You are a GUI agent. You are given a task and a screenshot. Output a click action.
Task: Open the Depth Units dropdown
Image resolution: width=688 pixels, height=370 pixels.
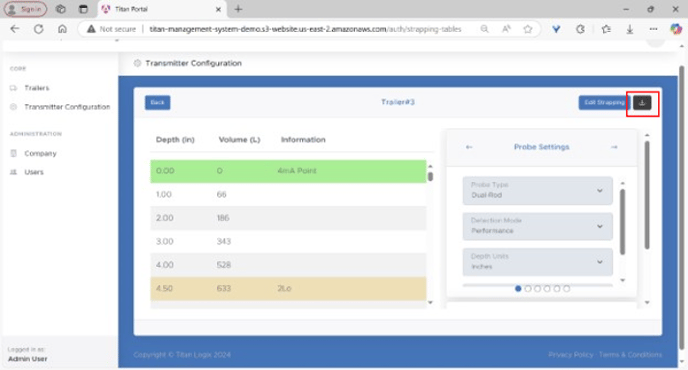point(538,262)
